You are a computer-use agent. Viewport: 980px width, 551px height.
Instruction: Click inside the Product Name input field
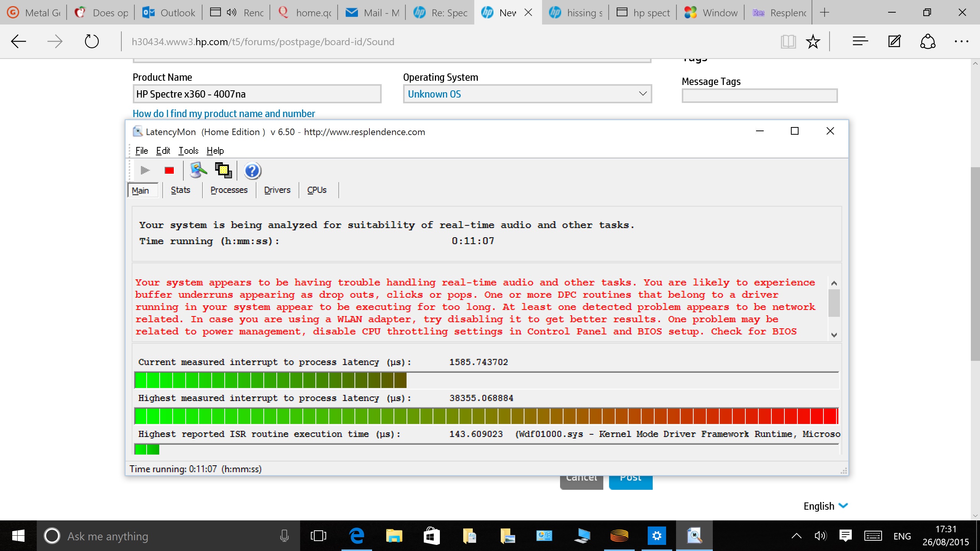[x=256, y=94]
